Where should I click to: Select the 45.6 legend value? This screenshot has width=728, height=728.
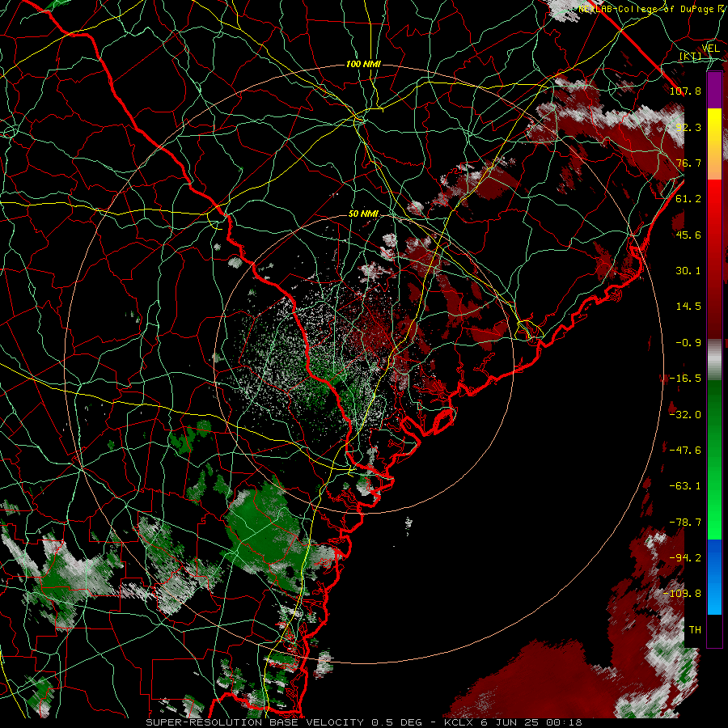688,235
